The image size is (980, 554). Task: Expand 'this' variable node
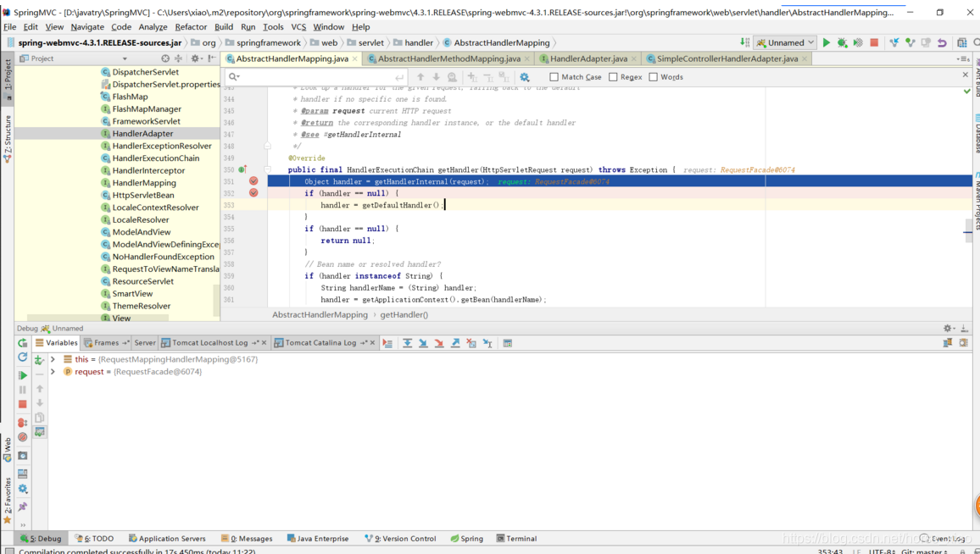click(x=53, y=359)
